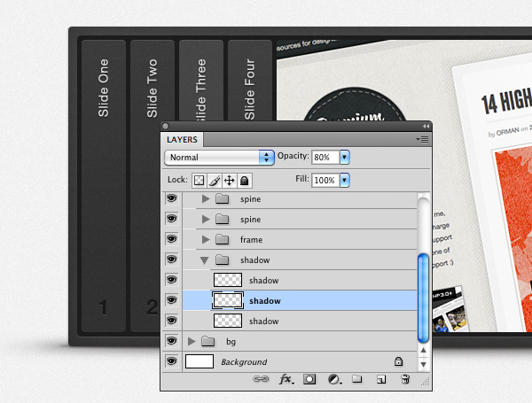Click the selected shadow layer name
532x403 pixels.
pyautogui.click(x=264, y=301)
